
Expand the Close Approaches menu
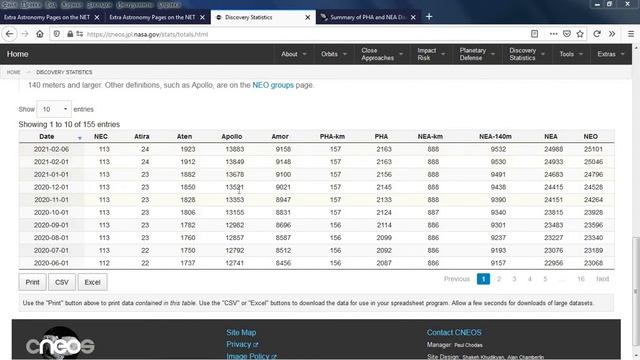[x=382, y=54]
